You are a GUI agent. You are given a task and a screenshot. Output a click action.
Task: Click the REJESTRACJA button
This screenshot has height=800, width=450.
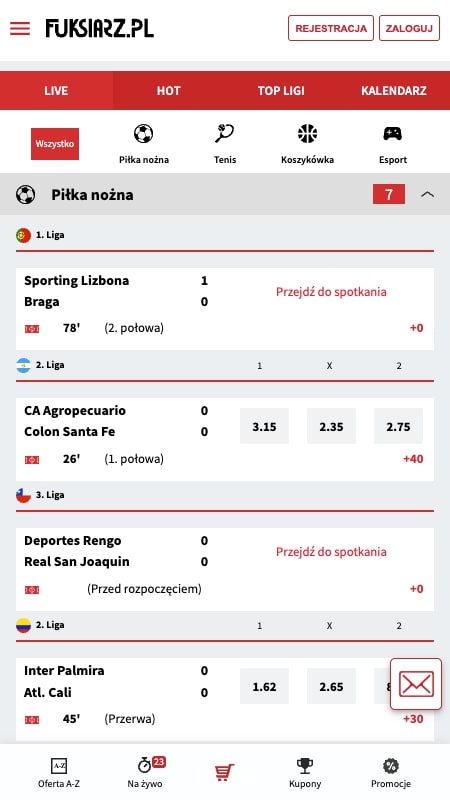click(x=331, y=28)
